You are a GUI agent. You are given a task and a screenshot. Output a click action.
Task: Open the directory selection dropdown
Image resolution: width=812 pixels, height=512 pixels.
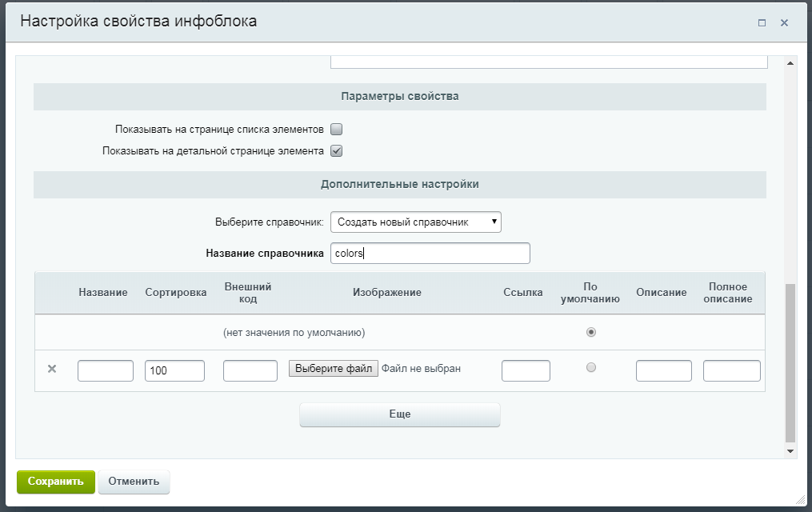416,222
